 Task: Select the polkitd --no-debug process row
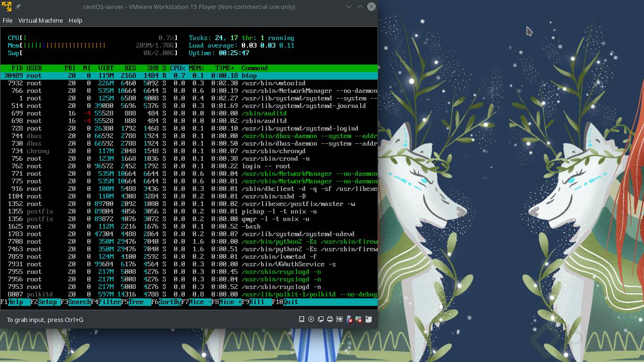click(x=189, y=295)
